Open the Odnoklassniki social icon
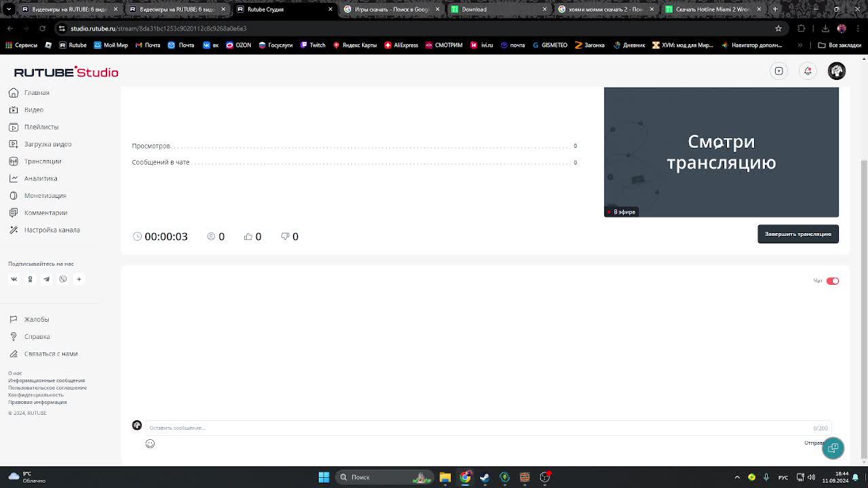 coord(30,279)
